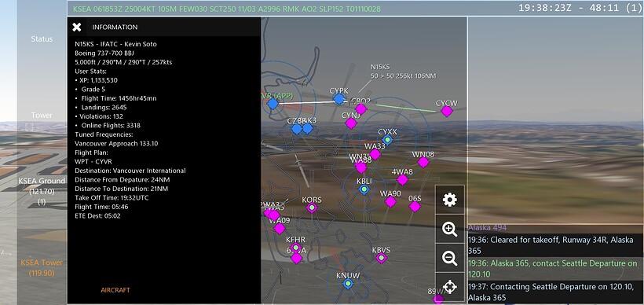
Task: Select the CYPK airport marker
Action: tap(338, 98)
